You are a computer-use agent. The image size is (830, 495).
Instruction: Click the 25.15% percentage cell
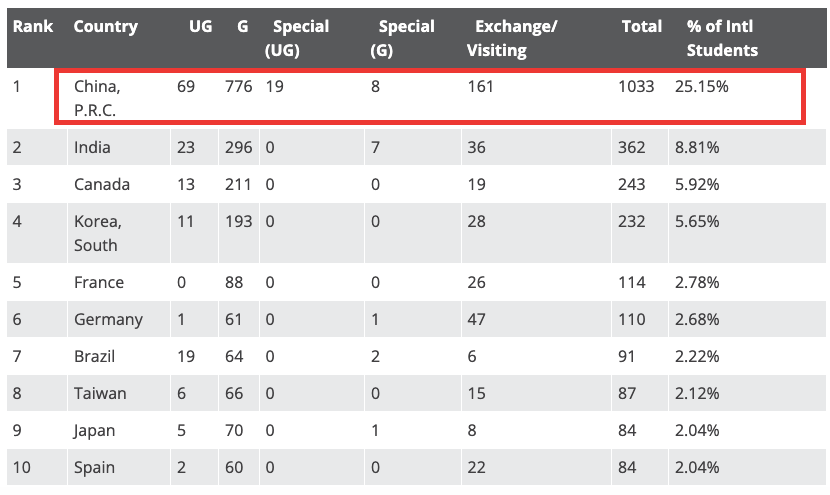coord(701,87)
